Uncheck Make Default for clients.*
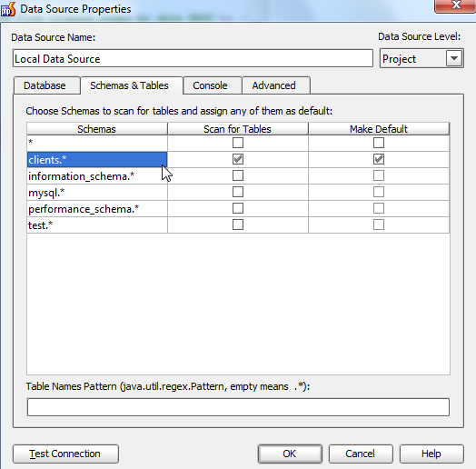This screenshot has width=476, height=469. tap(379, 159)
